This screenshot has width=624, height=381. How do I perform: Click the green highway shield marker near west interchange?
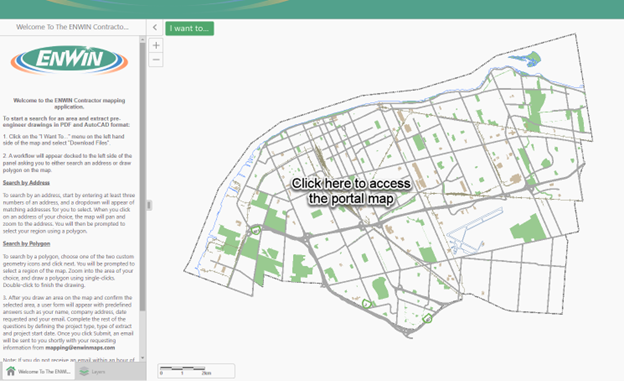point(256,230)
